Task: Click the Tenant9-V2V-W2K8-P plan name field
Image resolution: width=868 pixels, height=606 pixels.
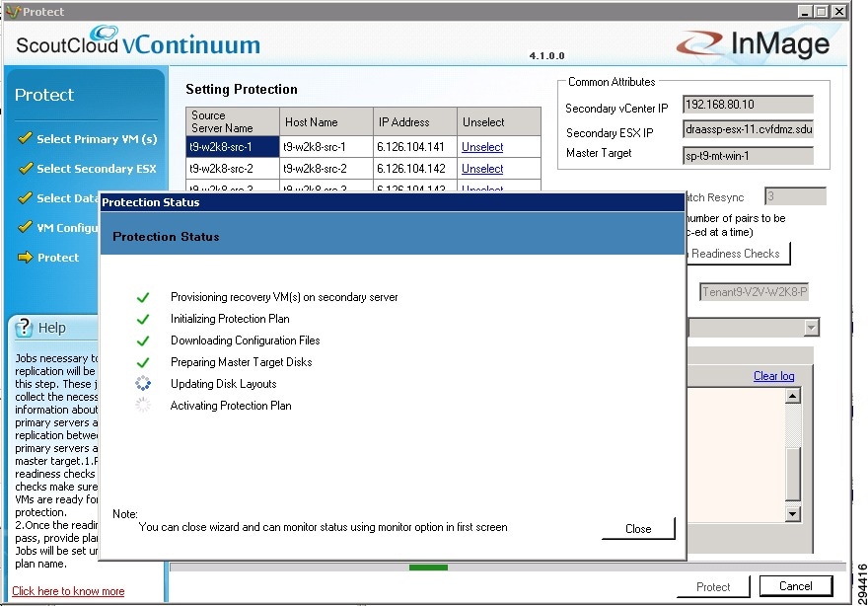Action: coord(754,292)
